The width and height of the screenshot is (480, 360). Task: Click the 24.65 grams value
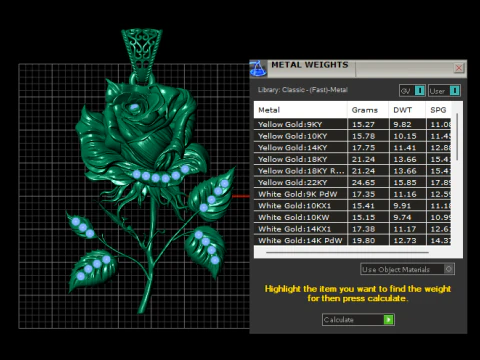[364, 183]
